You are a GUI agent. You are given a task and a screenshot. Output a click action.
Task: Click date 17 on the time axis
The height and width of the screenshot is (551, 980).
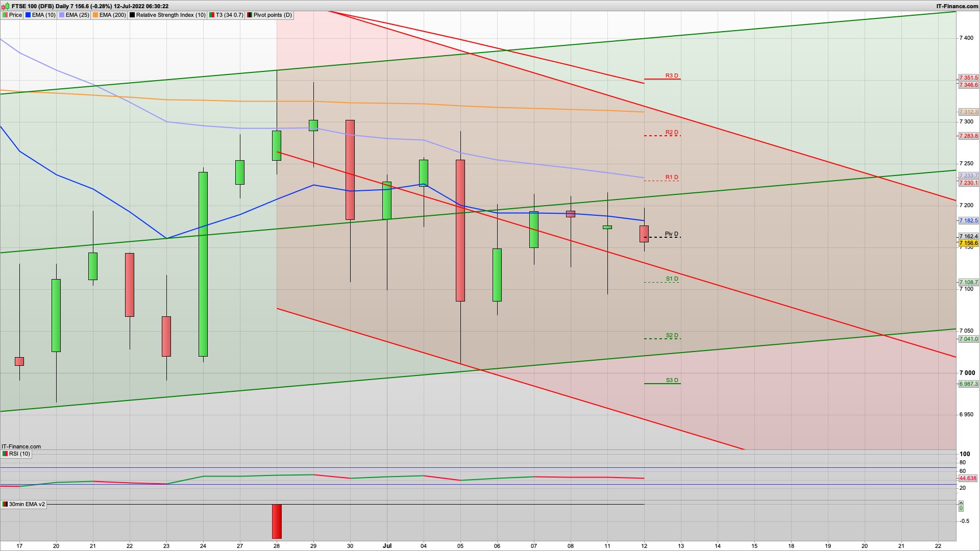click(19, 546)
